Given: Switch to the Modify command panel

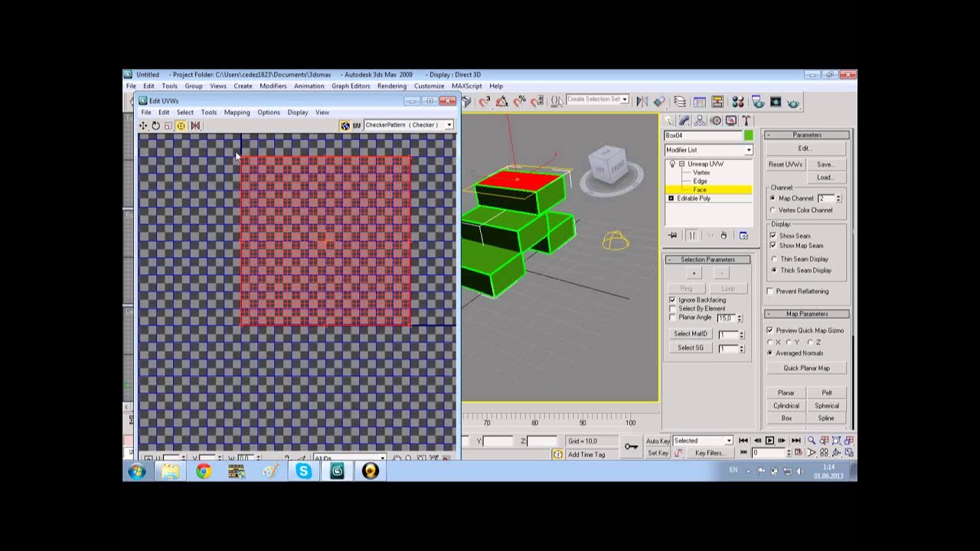Looking at the screenshot, I should (684, 121).
